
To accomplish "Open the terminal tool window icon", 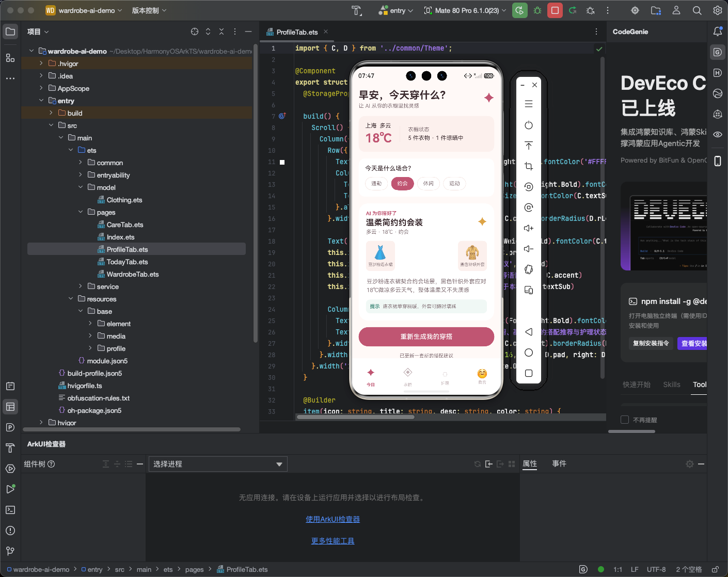I will pos(10,510).
